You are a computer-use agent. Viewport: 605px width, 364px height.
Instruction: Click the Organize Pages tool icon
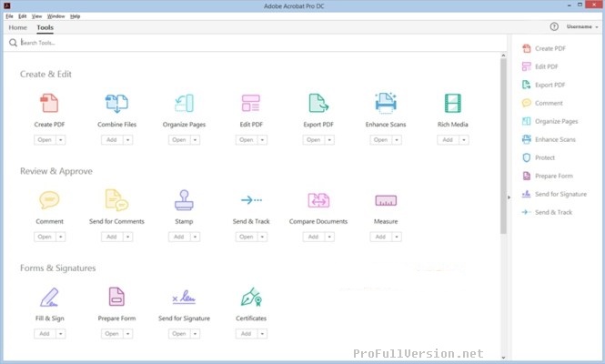[184, 103]
